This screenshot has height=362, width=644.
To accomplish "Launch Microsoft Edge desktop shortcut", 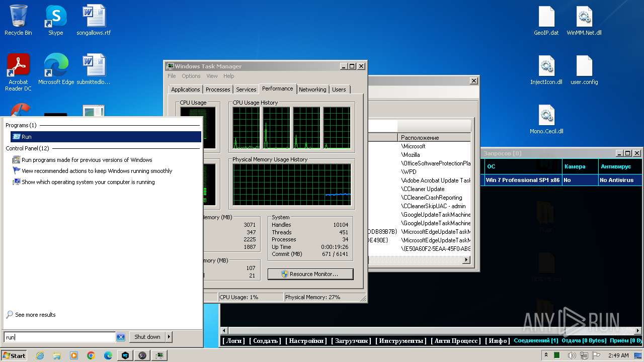I will 56,69.
